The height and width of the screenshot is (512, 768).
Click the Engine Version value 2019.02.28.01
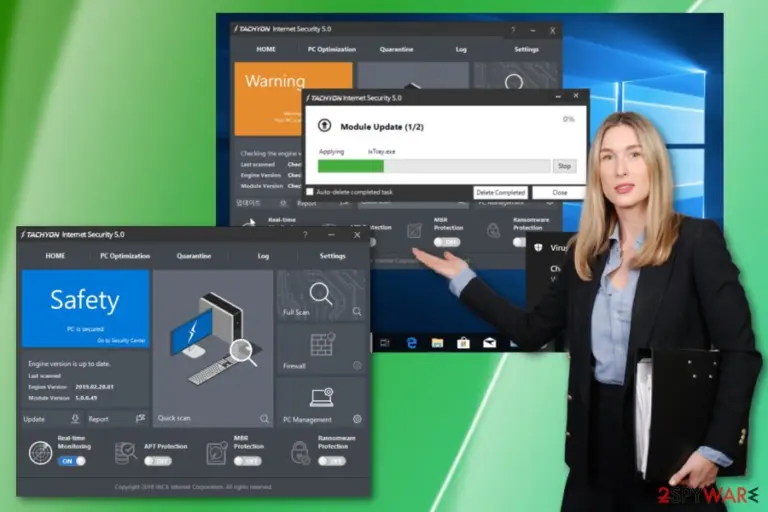click(x=94, y=387)
